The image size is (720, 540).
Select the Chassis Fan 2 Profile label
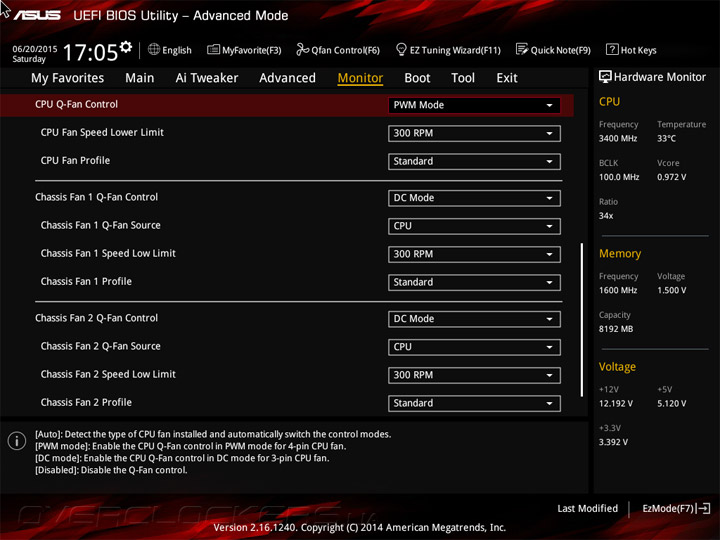coord(86,402)
